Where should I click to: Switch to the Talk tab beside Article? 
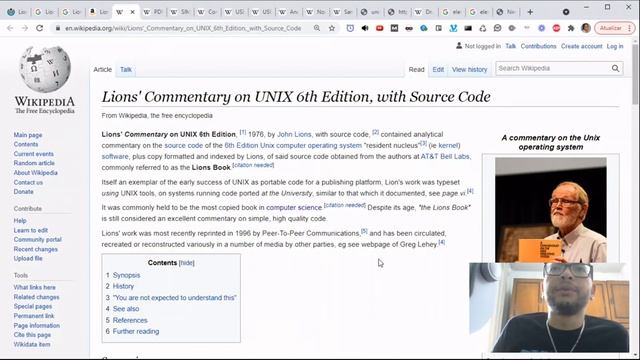point(126,69)
